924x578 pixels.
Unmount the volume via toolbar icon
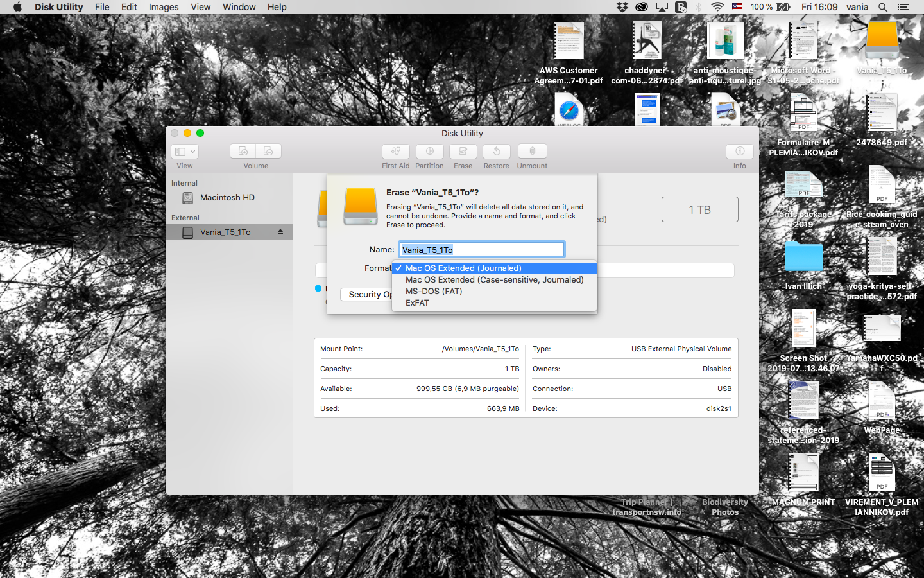click(532, 152)
